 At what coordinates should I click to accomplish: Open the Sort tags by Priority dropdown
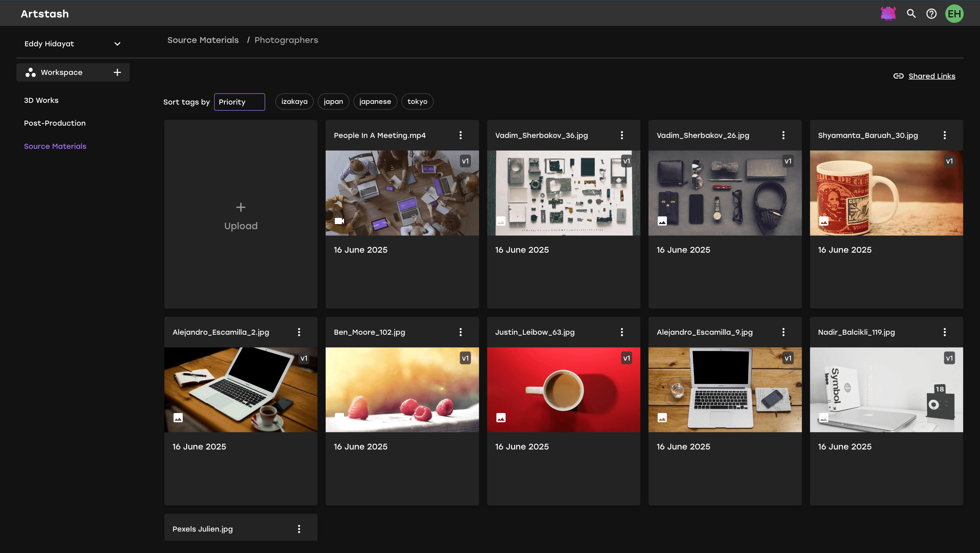click(239, 102)
